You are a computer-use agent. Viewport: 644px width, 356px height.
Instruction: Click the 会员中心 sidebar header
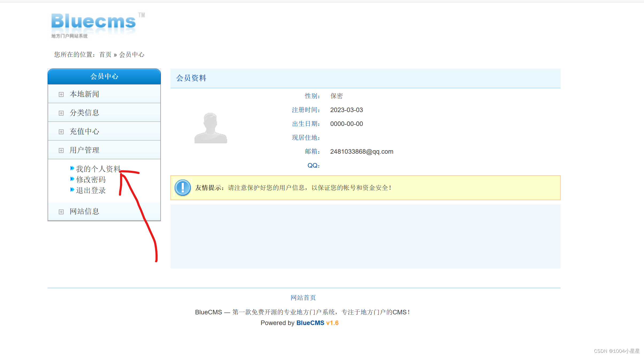[104, 76]
